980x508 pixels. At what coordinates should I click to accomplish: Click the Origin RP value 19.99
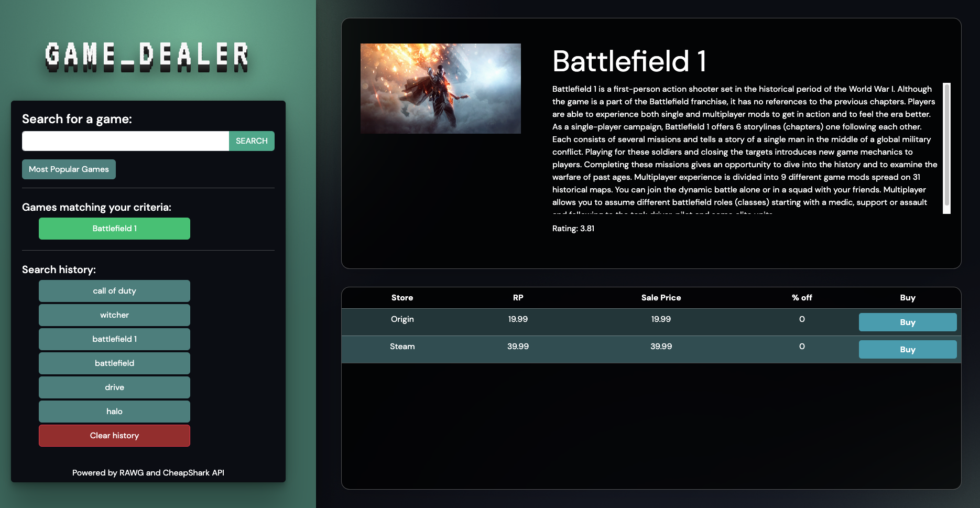click(x=518, y=319)
